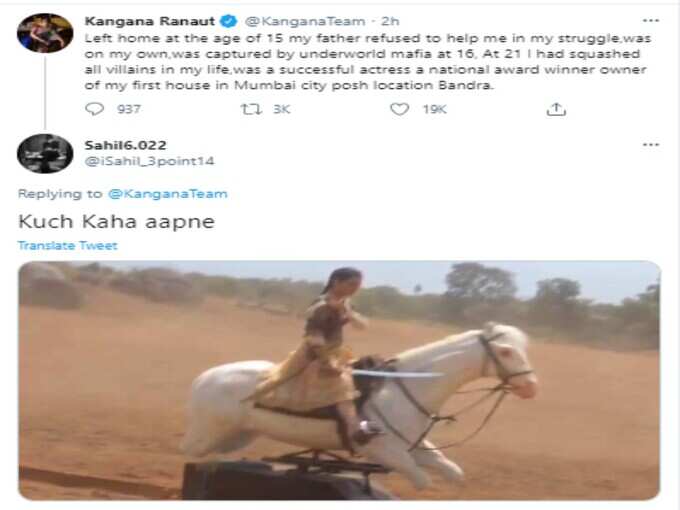Click the blue verified badge
Viewport: 680px width, 510px height.
click(x=229, y=21)
